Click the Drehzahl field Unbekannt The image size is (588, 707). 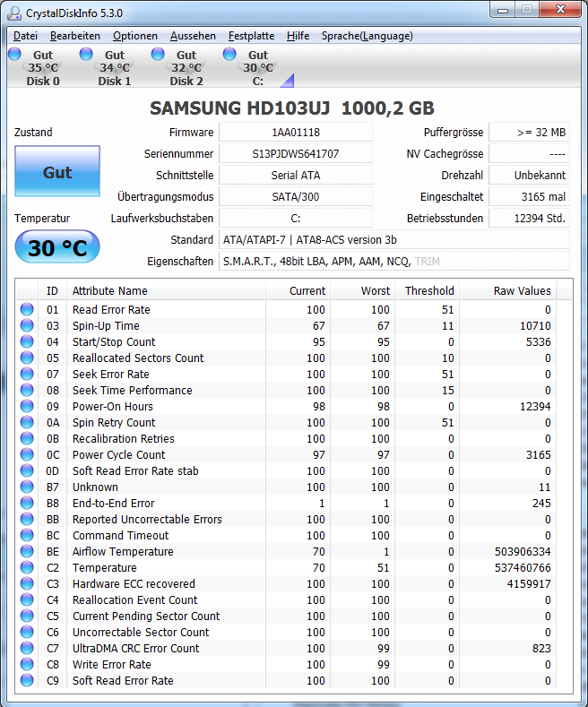(530, 176)
